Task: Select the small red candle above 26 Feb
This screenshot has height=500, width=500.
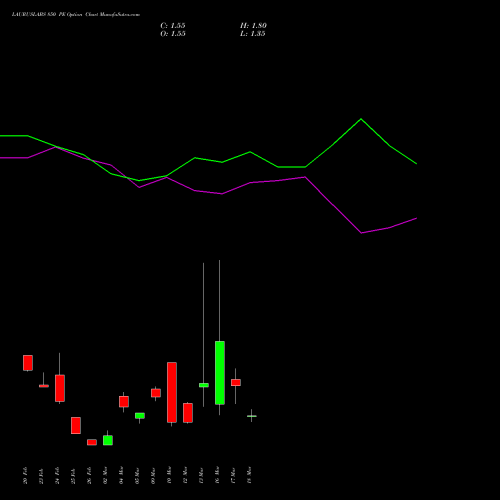Action: (x=92, y=442)
